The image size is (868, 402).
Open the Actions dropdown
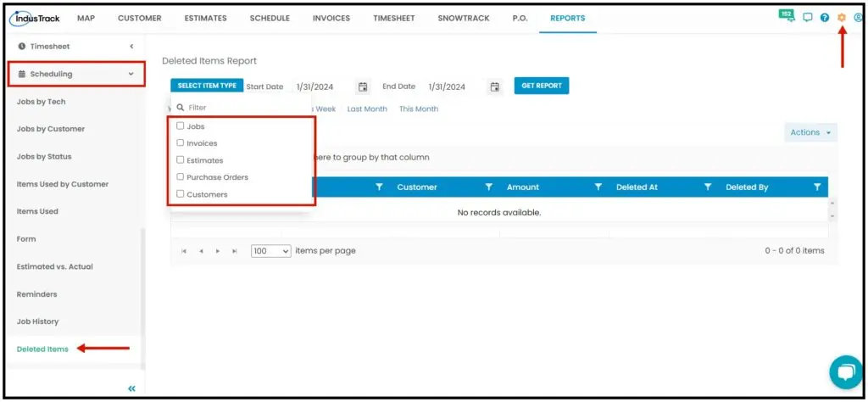coord(810,132)
